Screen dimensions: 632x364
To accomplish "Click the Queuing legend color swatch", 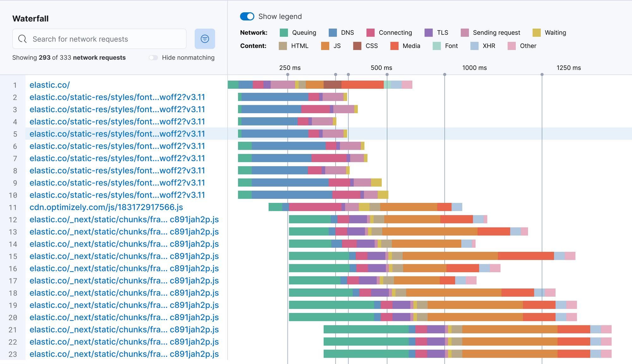I will pyautogui.click(x=283, y=33).
